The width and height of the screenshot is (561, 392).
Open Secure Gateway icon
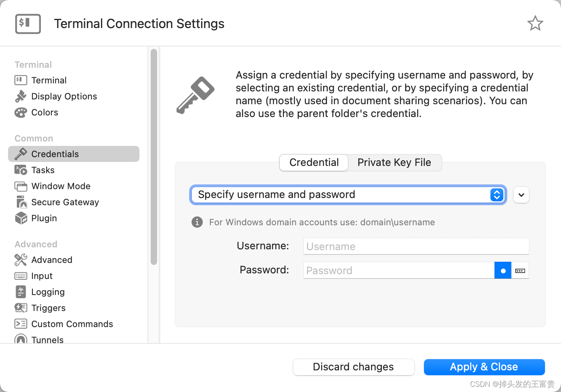click(20, 202)
